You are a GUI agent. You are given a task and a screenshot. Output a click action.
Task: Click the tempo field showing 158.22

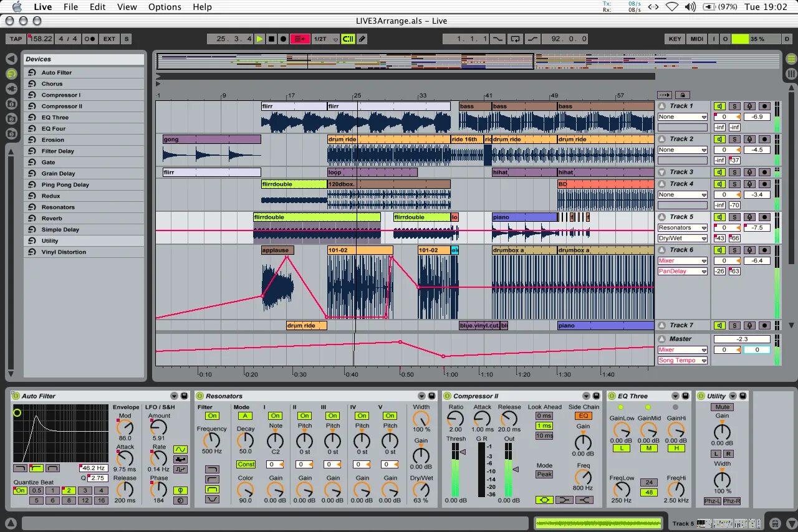tap(41, 39)
